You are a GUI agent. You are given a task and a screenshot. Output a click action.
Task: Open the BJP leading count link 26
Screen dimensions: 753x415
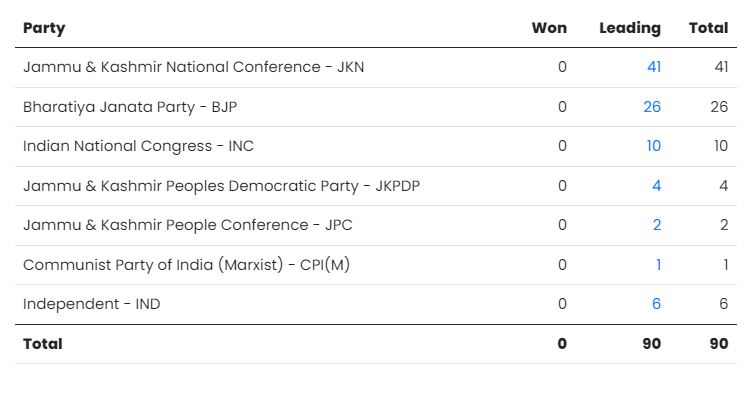point(652,106)
